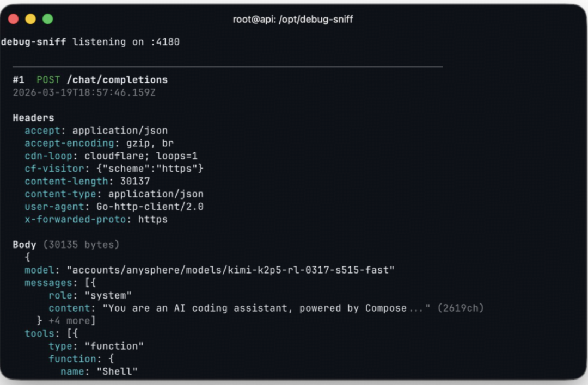Click the POST method label
Viewport: 588px width, 385px height.
48,80
